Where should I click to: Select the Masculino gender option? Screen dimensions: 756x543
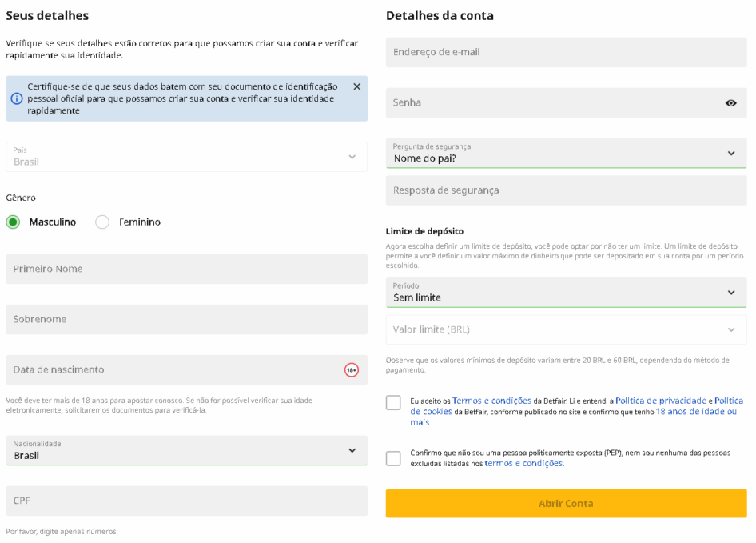(13, 222)
